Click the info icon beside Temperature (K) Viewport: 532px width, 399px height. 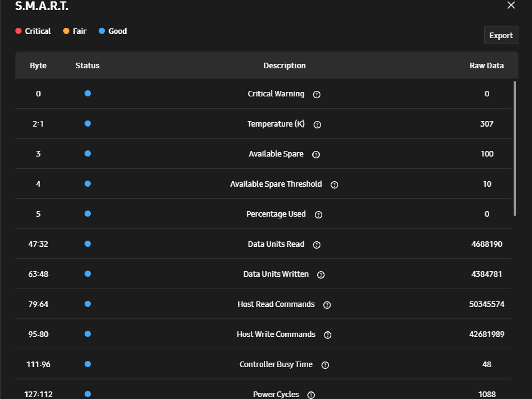[x=317, y=124]
